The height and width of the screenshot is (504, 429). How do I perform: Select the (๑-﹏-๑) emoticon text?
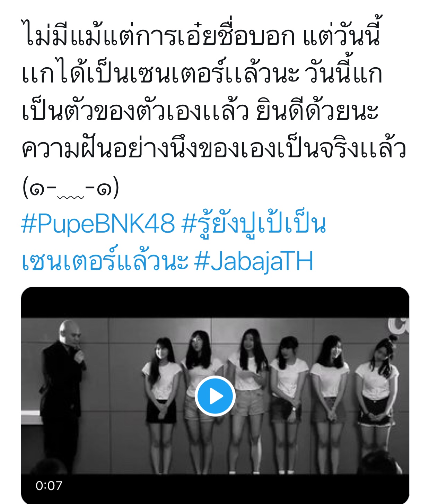coord(71,188)
